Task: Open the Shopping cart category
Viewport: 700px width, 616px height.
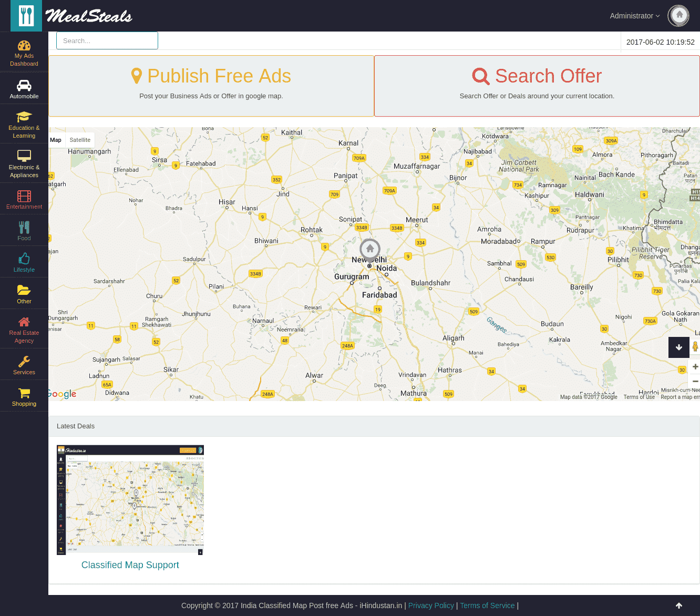Action: pos(24,393)
